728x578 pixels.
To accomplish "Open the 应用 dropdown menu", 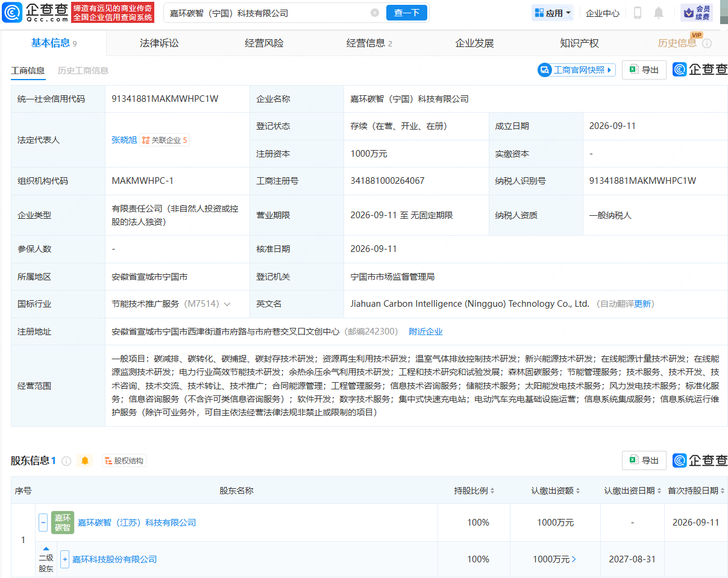I will (552, 13).
